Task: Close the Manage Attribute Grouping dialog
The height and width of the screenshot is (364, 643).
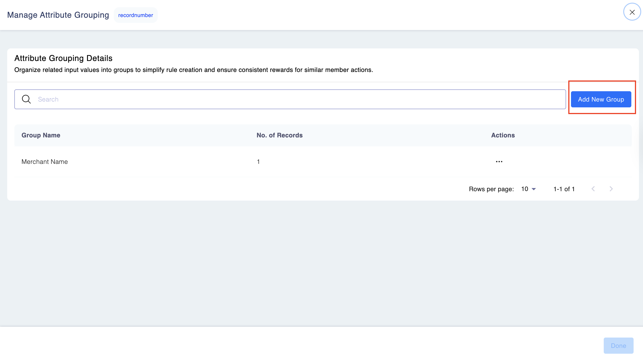Action: [632, 12]
